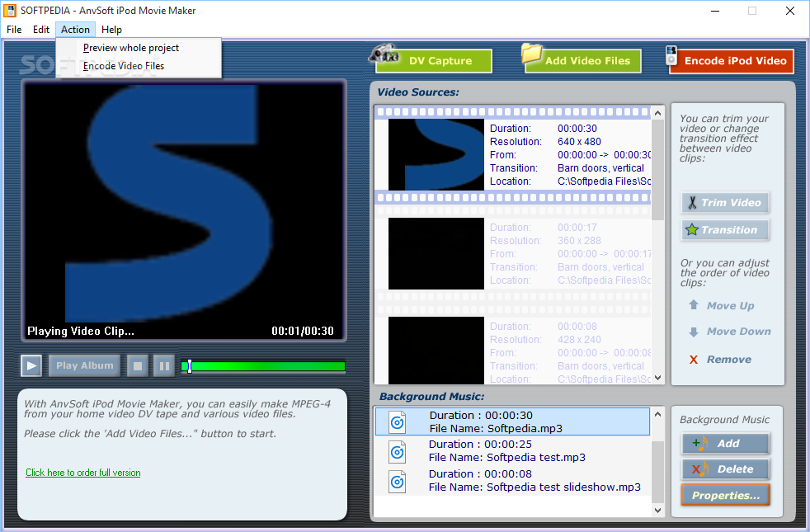Click the video preview display
This screenshot has width=810, height=532.
coord(184,210)
